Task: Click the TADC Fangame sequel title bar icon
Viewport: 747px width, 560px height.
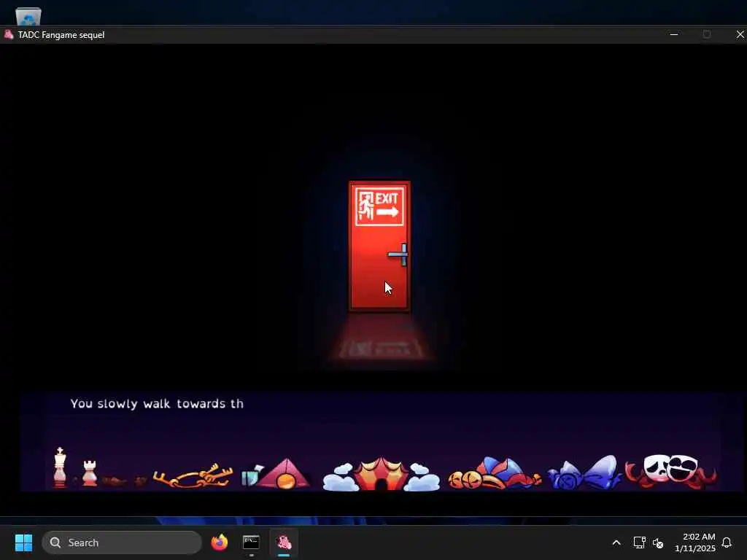Action: (x=9, y=35)
